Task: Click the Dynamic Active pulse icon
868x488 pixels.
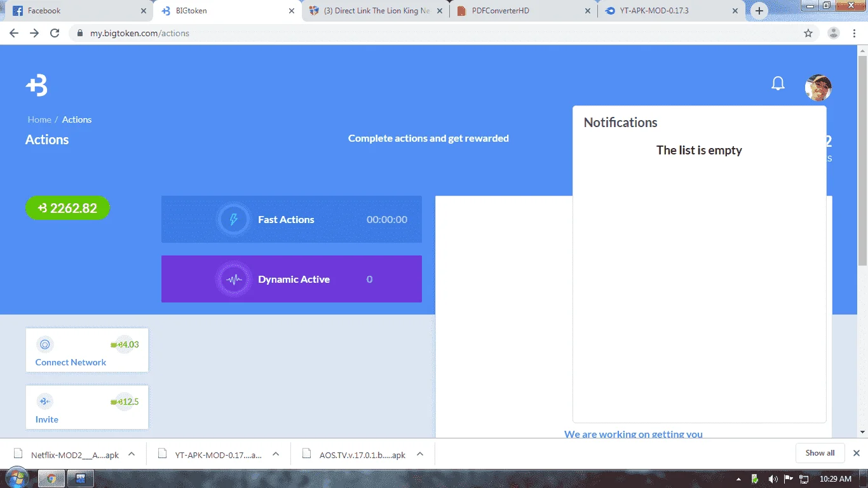Action: click(x=234, y=279)
